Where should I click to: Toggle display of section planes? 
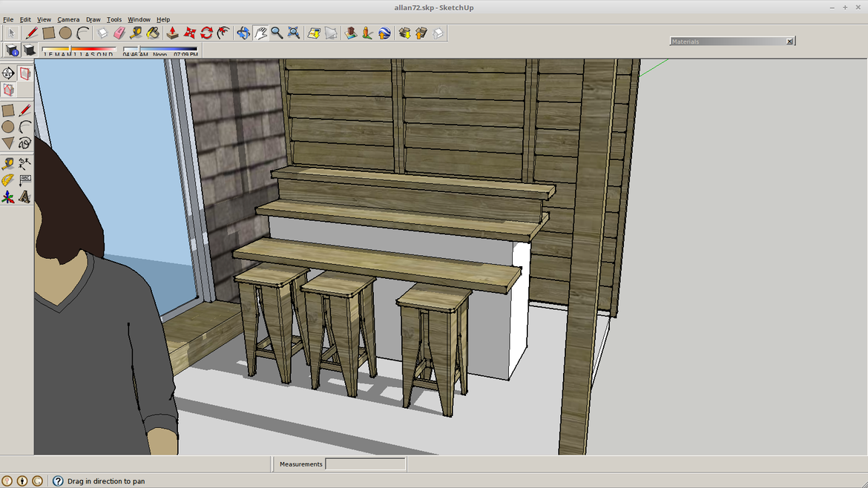pos(24,73)
